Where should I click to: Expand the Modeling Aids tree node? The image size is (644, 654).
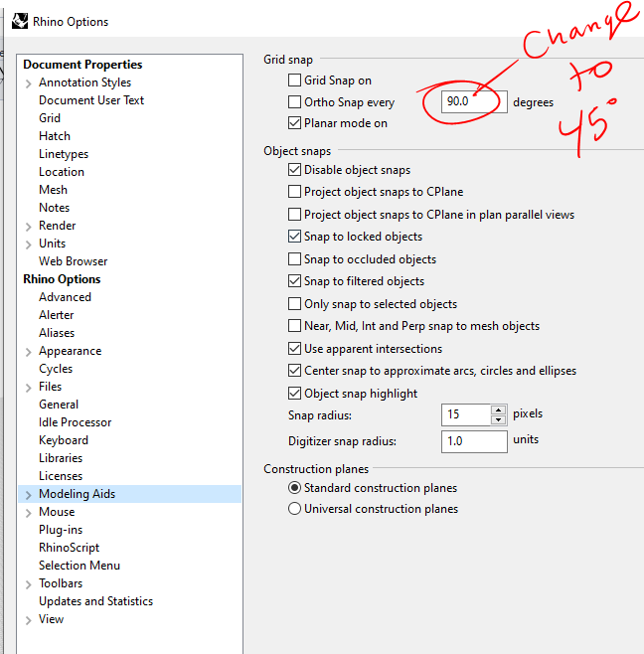[29, 495]
